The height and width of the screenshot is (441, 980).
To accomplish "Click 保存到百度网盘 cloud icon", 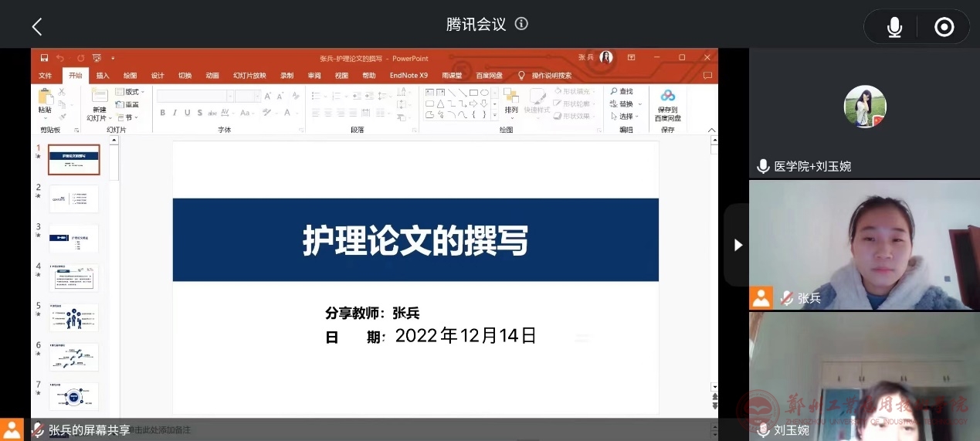I will (x=668, y=104).
